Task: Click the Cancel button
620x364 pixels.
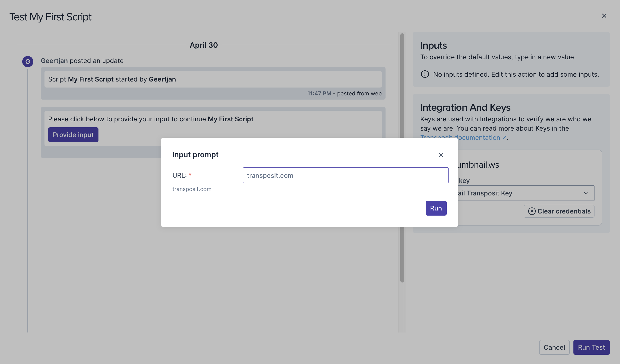Action: point(554,347)
